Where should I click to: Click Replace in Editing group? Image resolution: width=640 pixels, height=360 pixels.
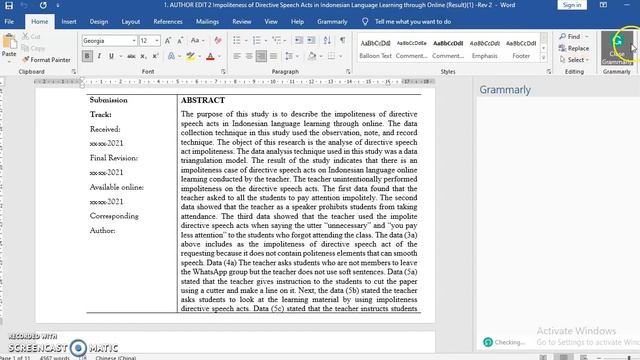[x=574, y=48]
